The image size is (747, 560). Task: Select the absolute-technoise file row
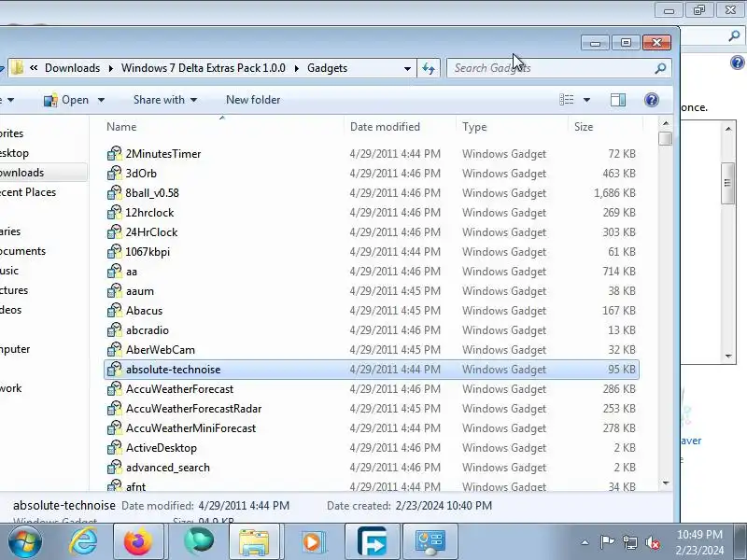click(371, 369)
